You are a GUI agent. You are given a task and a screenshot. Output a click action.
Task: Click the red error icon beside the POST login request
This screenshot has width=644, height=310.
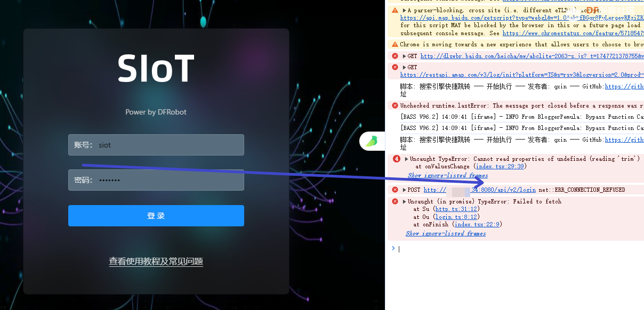(x=395, y=190)
